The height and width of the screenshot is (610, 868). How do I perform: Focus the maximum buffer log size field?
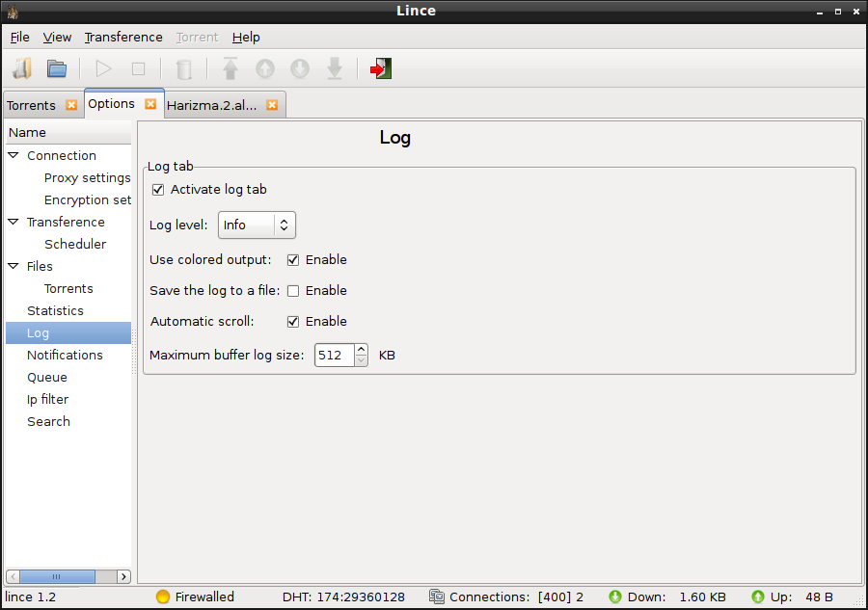point(335,355)
